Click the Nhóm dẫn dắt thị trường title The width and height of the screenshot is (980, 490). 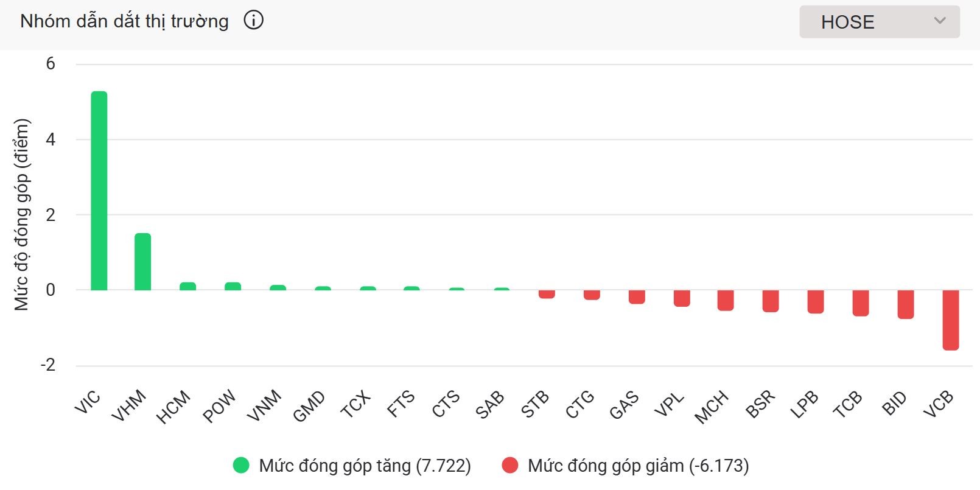pyautogui.click(x=124, y=21)
